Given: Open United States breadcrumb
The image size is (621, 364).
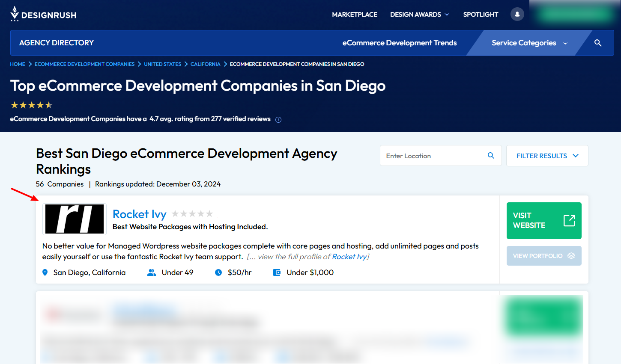Looking at the screenshot, I should (x=162, y=64).
